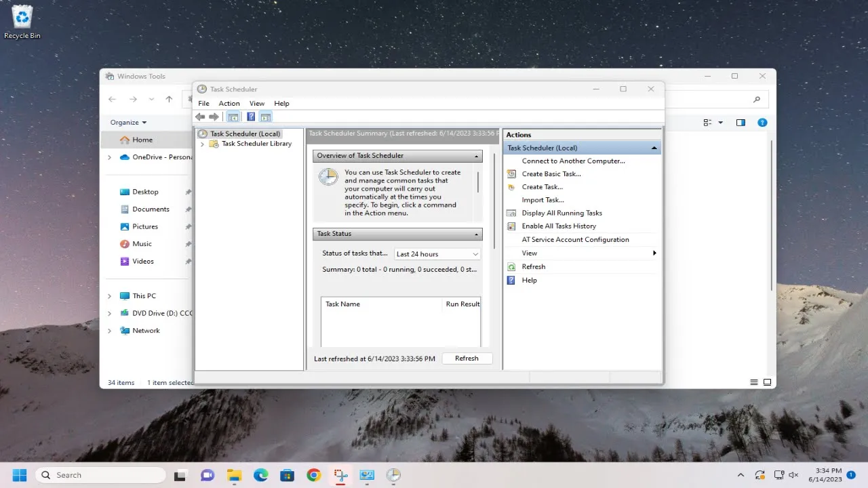Click Connect to Another Computer action
Screen dimensions: 868x488
tap(573, 161)
